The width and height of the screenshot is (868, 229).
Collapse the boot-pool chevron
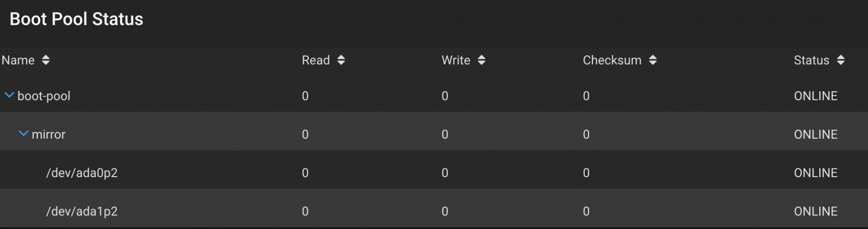coord(9,95)
